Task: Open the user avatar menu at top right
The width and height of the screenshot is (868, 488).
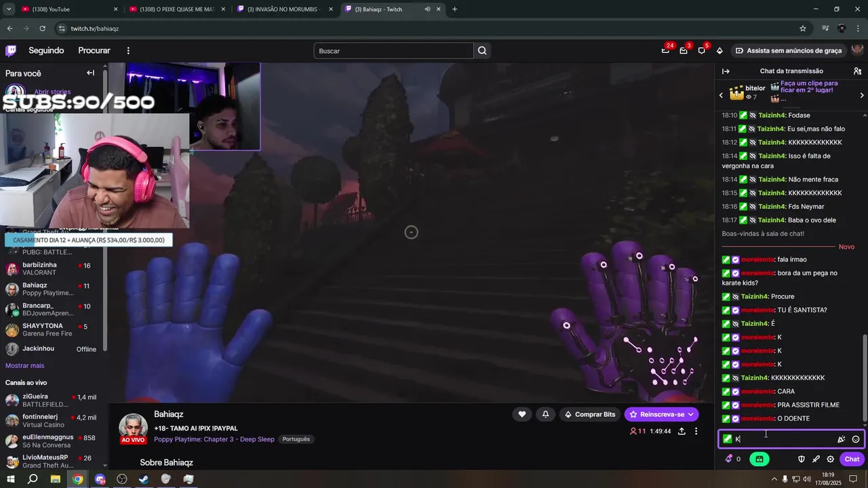Action: (x=857, y=51)
